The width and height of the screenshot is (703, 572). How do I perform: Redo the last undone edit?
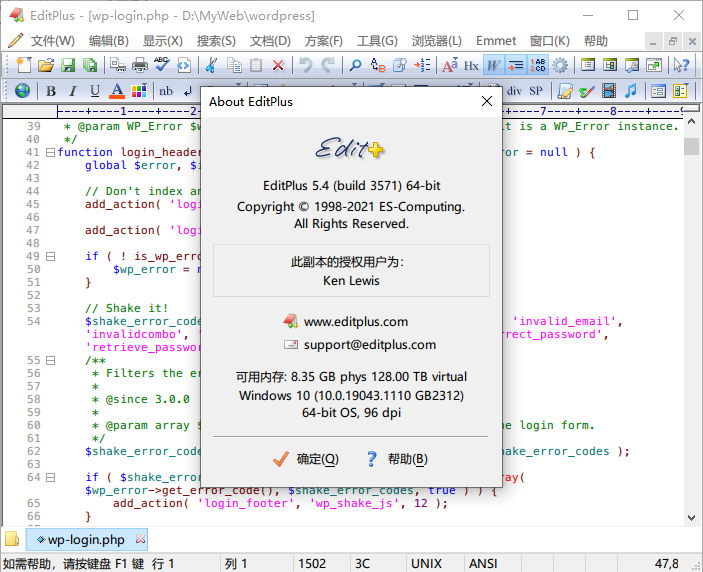(328, 65)
